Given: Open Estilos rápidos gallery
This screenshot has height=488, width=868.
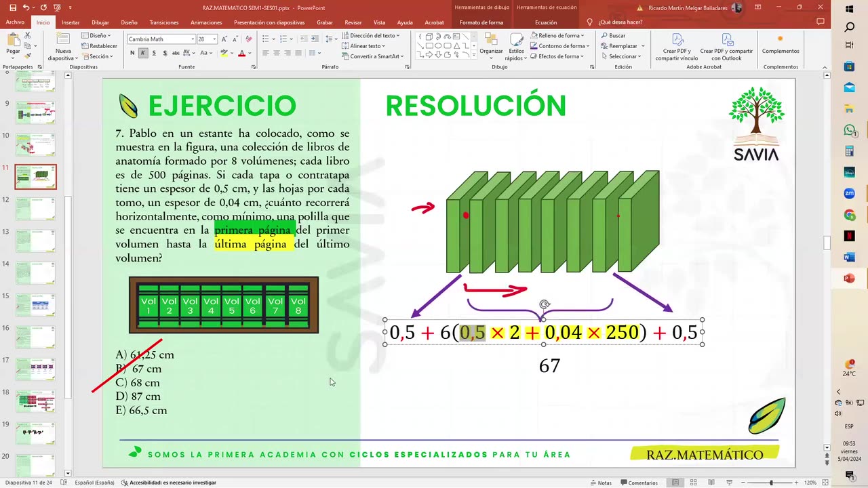Looking at the screenshot, I should [517, 46].
